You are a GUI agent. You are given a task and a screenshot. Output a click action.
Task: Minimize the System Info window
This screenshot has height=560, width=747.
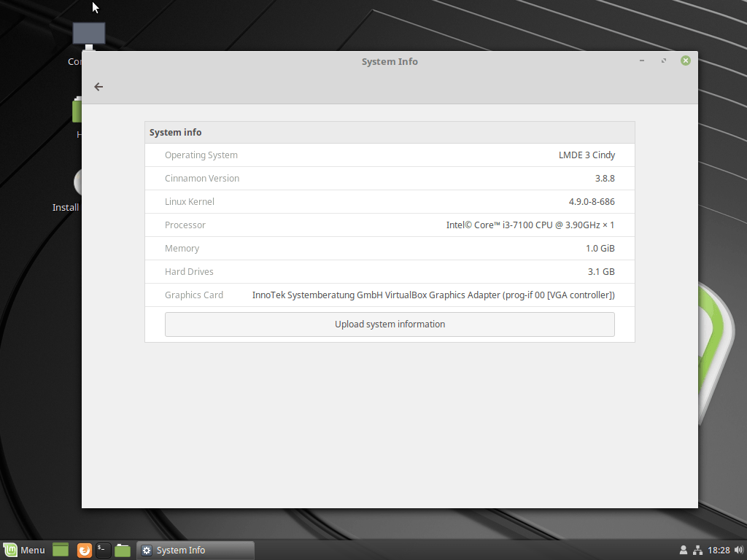tap(642, 61)
